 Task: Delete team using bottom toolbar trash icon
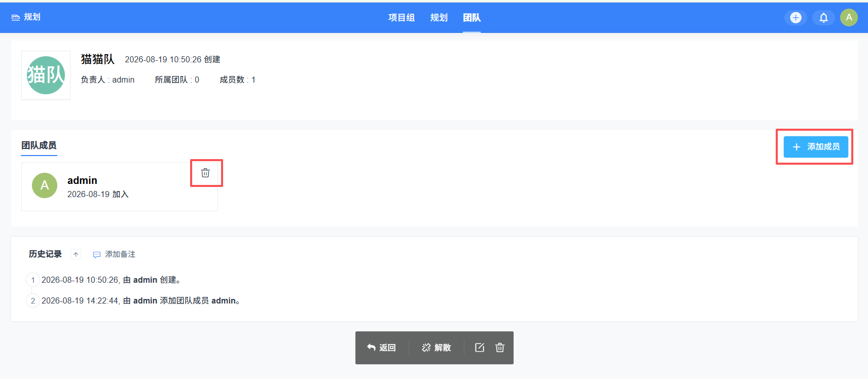(x=500, y=347)
